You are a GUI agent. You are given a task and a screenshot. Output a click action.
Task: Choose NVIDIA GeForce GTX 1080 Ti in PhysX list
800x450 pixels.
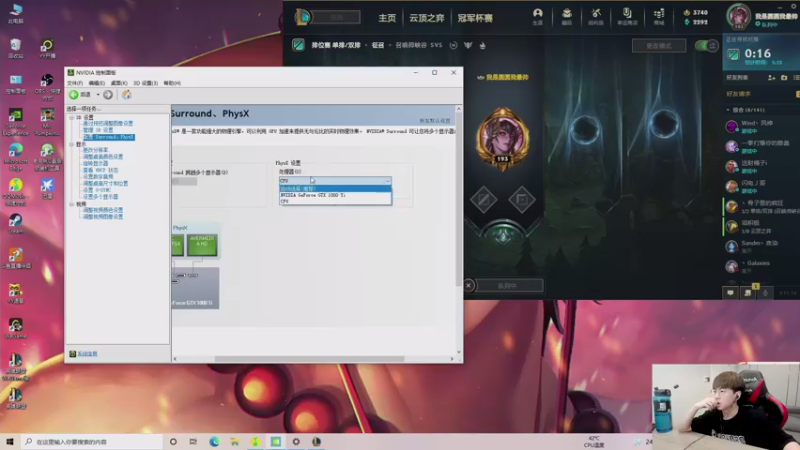(x=335, y=195)
